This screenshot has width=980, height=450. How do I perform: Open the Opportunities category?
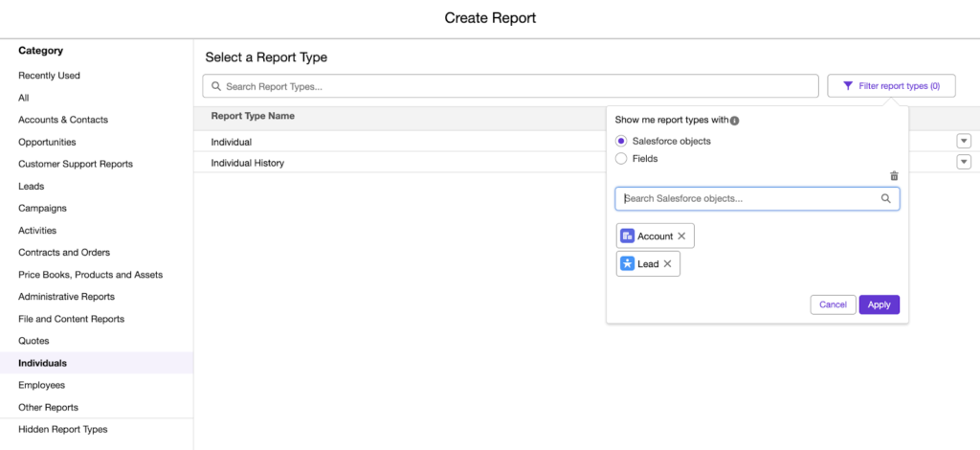47,142
